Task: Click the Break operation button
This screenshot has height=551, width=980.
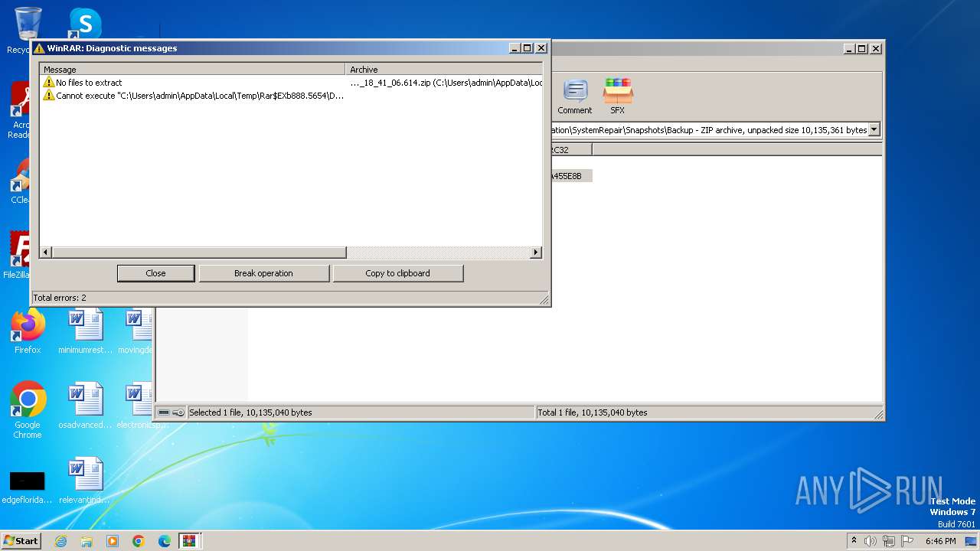Action: 263,273
